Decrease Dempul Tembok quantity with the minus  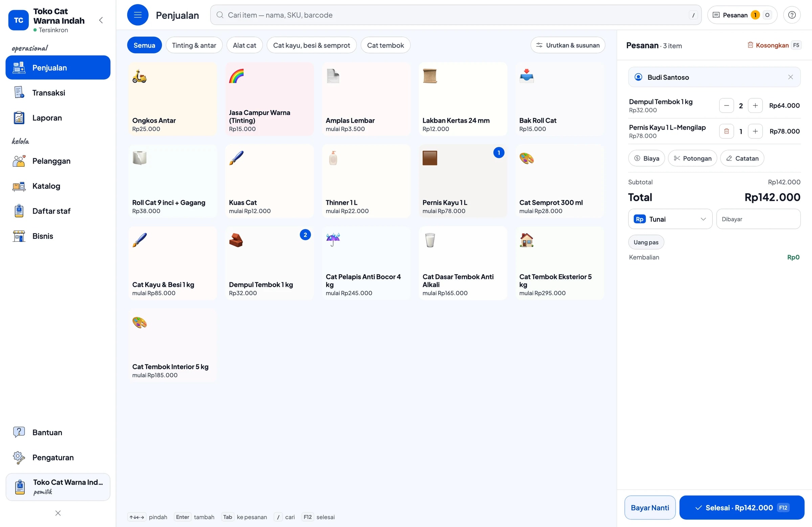tap(726, 106)
